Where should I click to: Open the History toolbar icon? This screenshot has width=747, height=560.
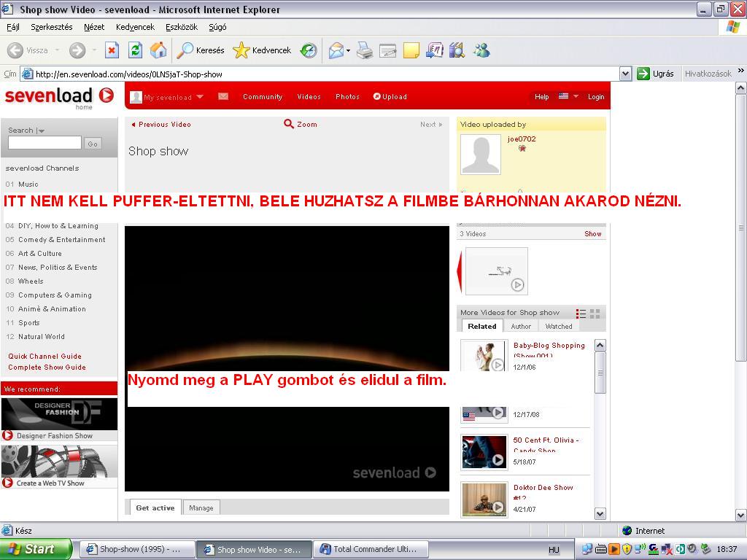(309, 50)
